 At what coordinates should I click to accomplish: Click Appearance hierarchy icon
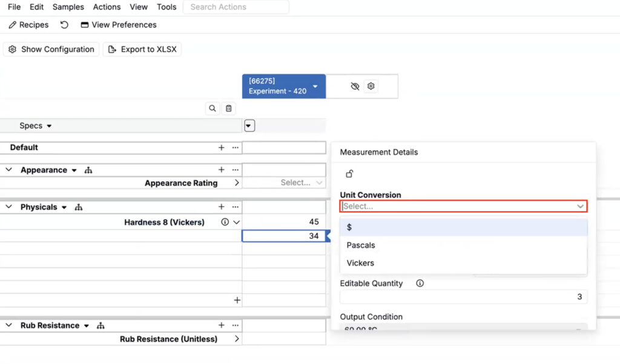pyautogui.click(x=88, y=170)
